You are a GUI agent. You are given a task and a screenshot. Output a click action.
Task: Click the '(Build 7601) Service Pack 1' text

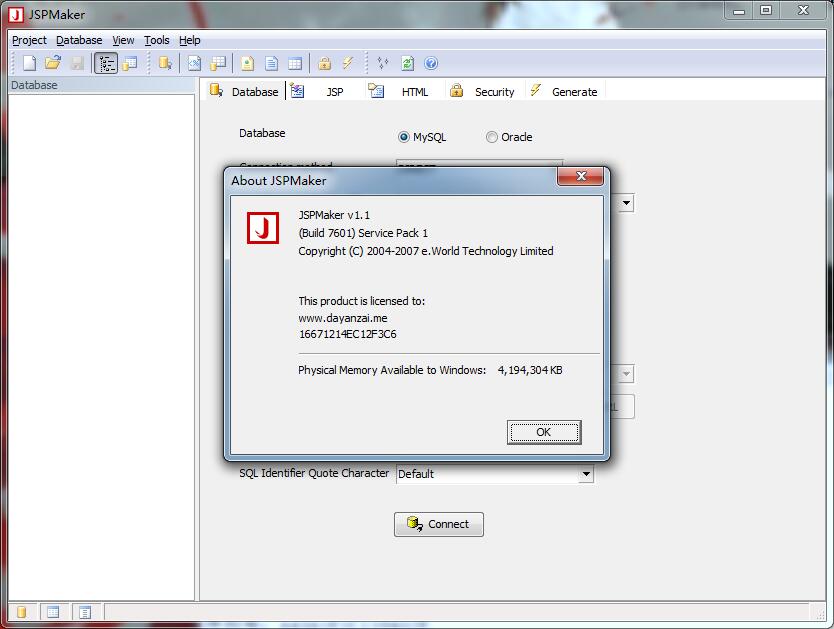pyautogui.click(x=363, y=233)
